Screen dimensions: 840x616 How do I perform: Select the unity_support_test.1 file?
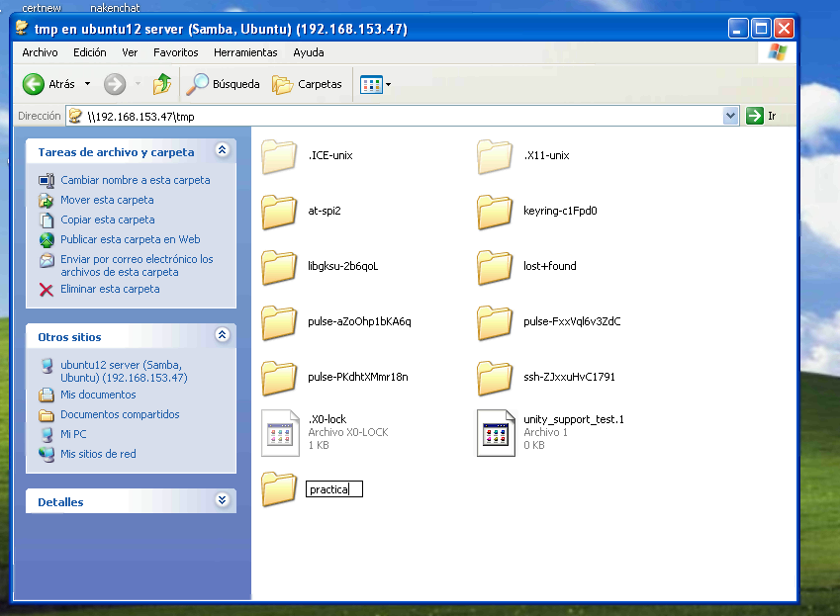[495, 432]
